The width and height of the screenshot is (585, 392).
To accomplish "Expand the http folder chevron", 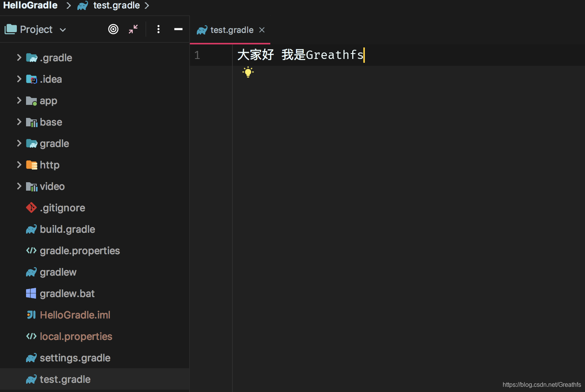I will click(x=19, y=165).
